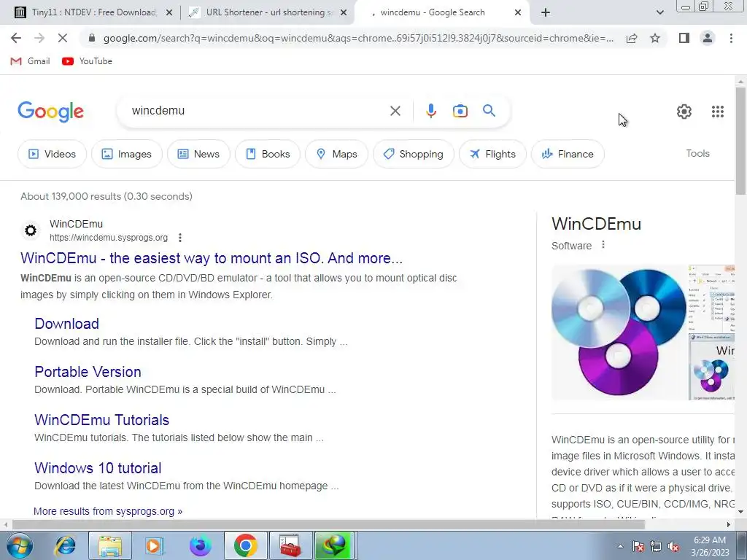Submit search with magnifier icon
The height and width of the screenshot is (560, 747).
489,111
